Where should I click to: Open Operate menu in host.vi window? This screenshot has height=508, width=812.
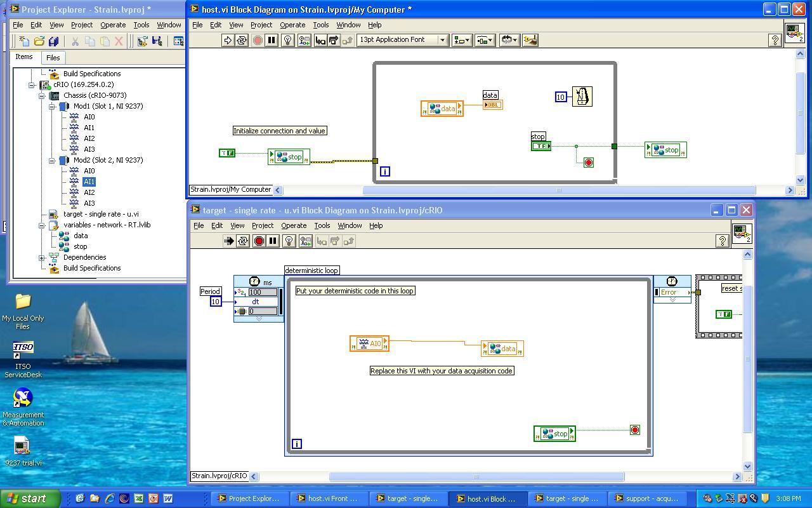(292, 25)
